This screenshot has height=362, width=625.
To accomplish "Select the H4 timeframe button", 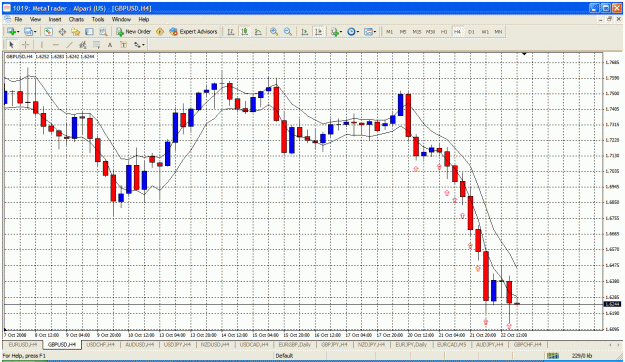I will (457, 31).
